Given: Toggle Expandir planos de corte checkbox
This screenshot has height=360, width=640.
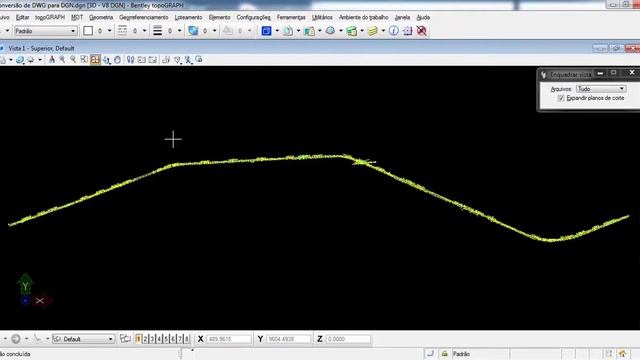Looking at the screenshot, I should coord(561,98).
